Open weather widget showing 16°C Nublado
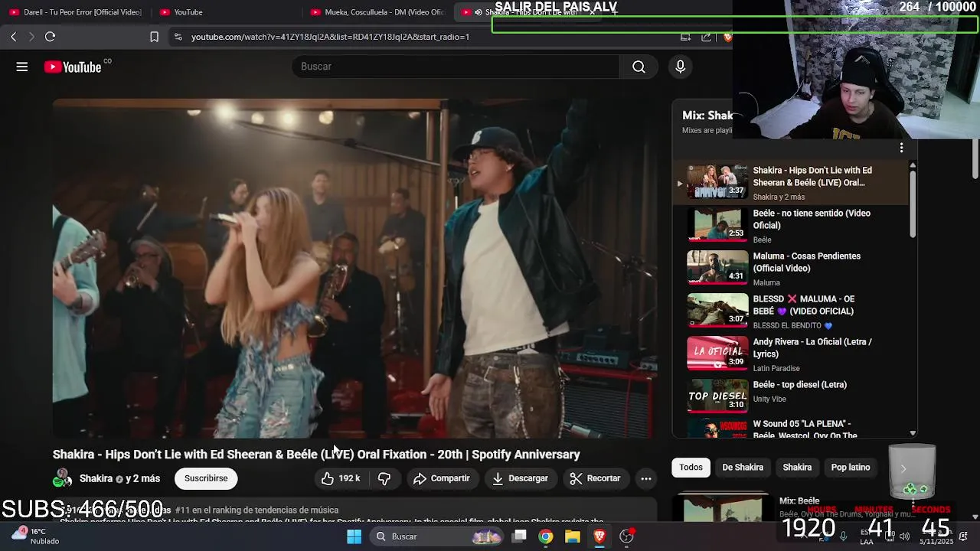The height and width of the screenshot is (551, 980). pos(35,536)
